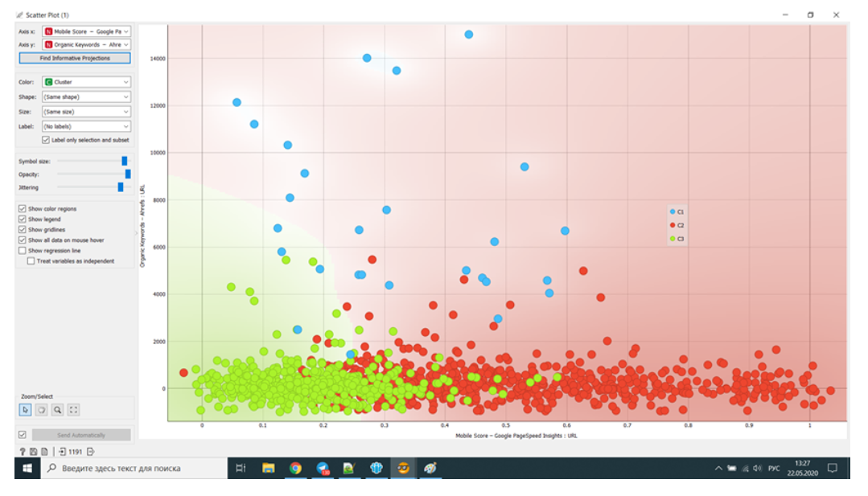Save the plot image using the floppy disk icon
Image resolution: width=868 pixels, height=496 pixels.
click(x=34, y=452)
